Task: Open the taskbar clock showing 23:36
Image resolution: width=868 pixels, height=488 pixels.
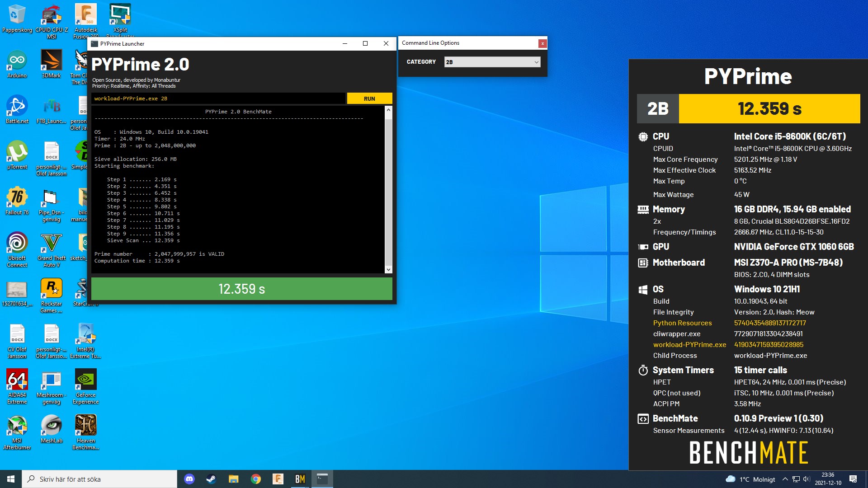Action: (828, 479)
